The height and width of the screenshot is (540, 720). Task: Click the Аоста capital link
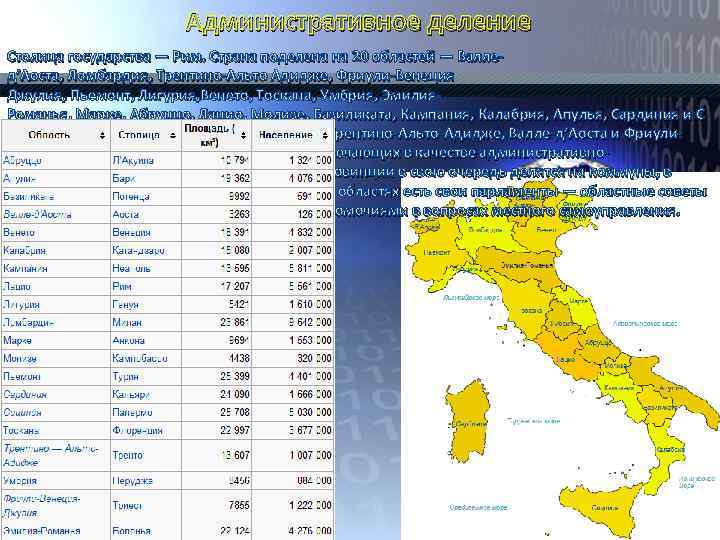(125, 214)
